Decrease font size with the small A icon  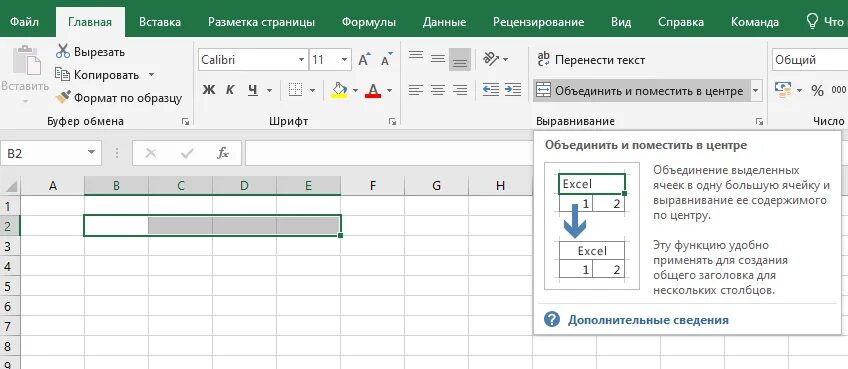[x=386, y=60]
